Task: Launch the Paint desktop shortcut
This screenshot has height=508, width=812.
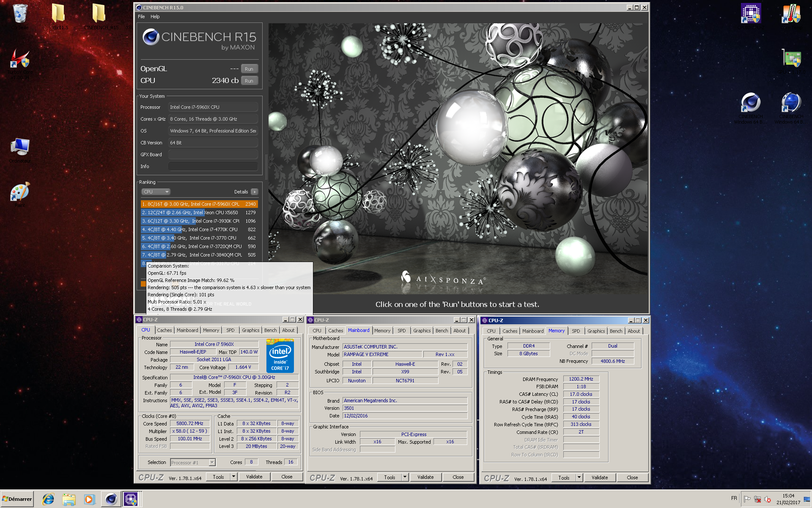Action: click(x=19, y=195)
